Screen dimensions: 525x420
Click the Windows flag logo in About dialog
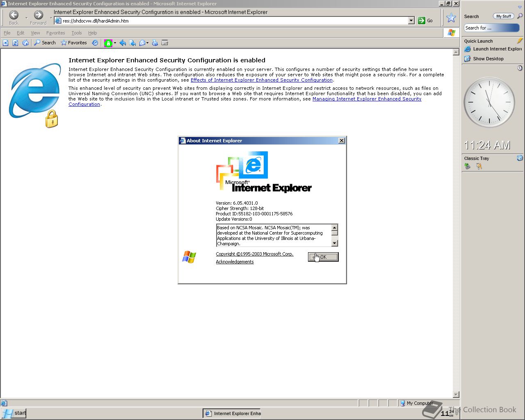point(189,257)
